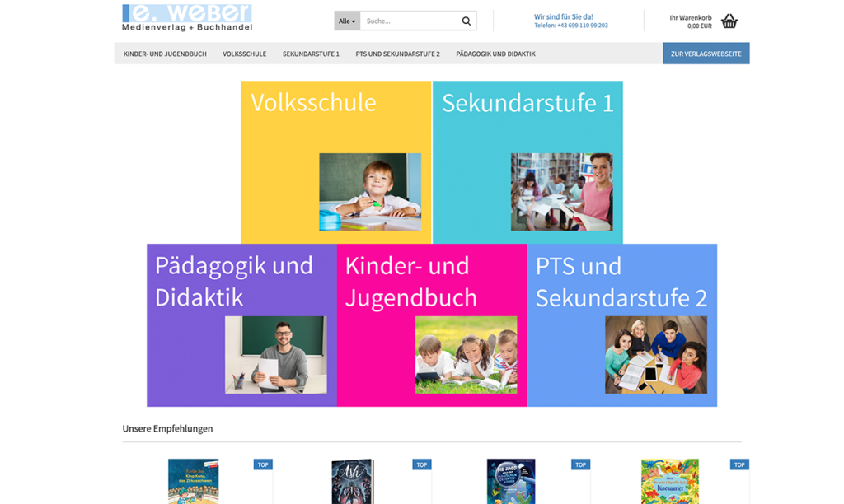Click the Volksschule boy photo
The width and height of the screenshot is (844, 504).
click(370, 191)
